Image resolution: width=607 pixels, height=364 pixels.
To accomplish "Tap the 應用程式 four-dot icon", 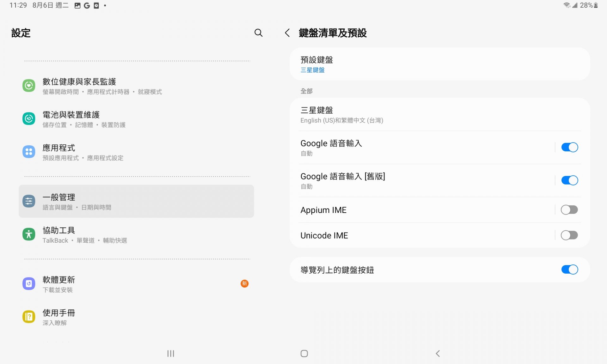I will [29, 152].
